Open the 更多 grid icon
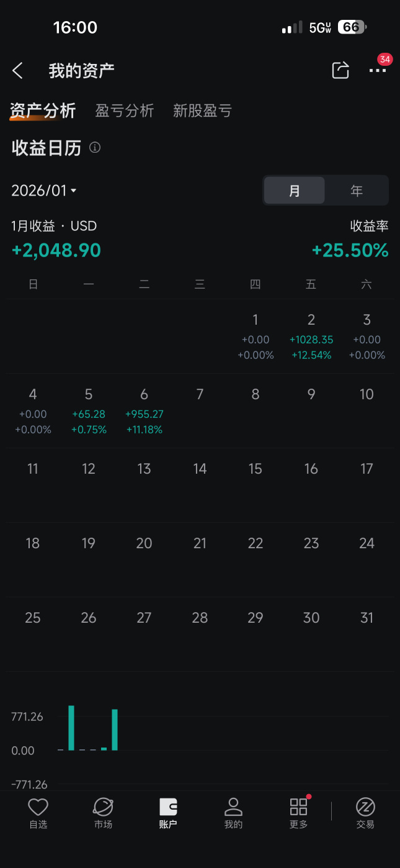The height and width of the screenshot is (868, 400). click(298, 814)
